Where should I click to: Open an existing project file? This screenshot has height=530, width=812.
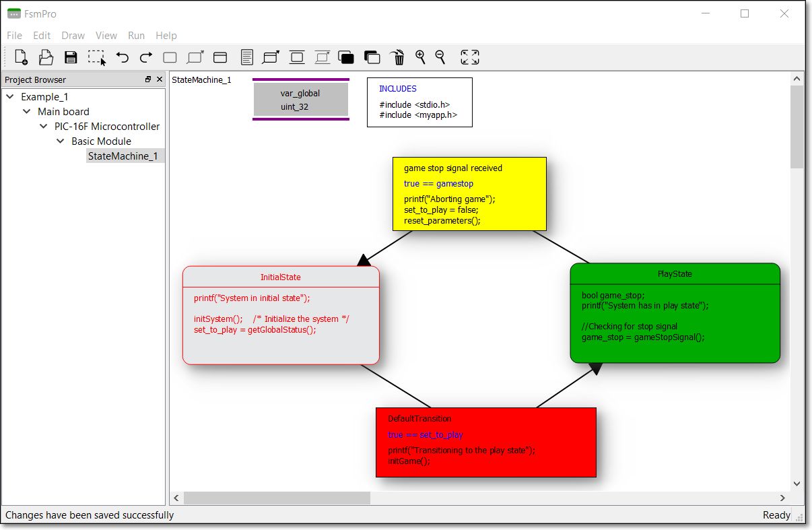[45, 57]
